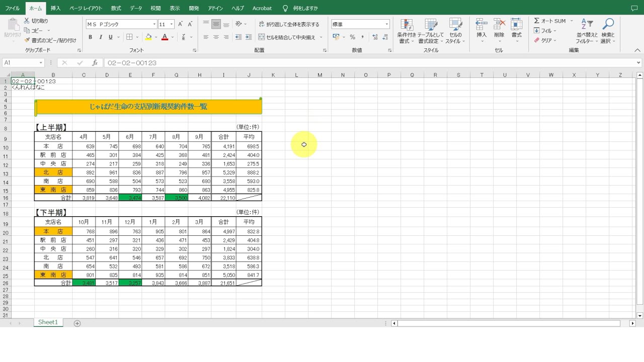644x362 pixels.
Task: Expand the font color dropdown arrow
Action: 173,37
